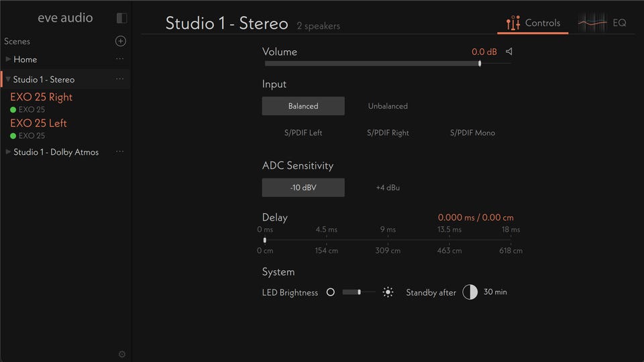The width and height of the screenshot is (644, 362).
Task: Click EXO 25 Left green status dot
Action: [13, 136]
